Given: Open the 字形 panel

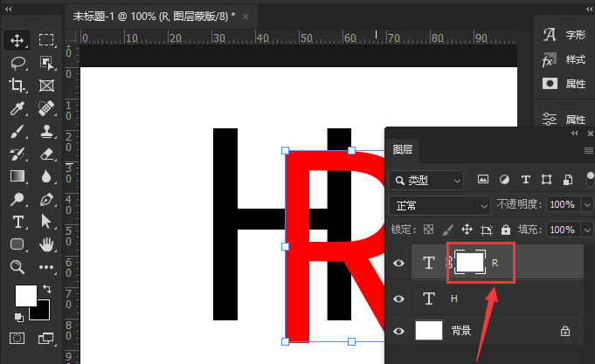Looking at the screenshot, I should 564,36.
